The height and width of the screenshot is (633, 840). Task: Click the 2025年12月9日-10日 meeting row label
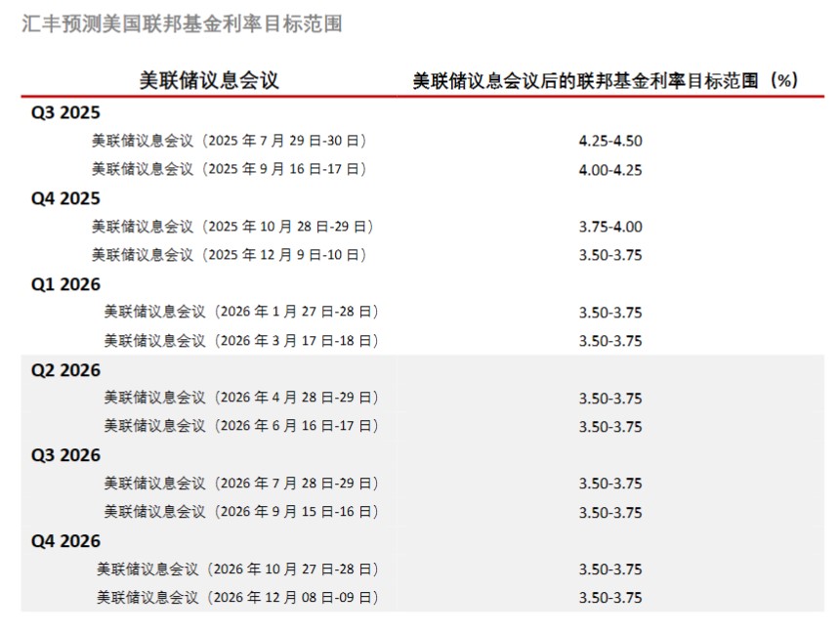pyautogui.click(x=231, y=255)
